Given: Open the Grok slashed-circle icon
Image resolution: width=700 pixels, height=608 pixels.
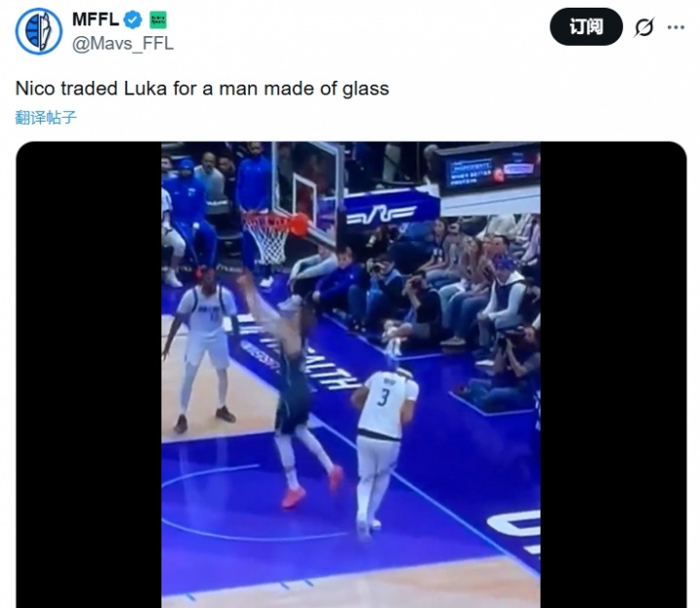Looking at the screenshot, I should (645, 27).
